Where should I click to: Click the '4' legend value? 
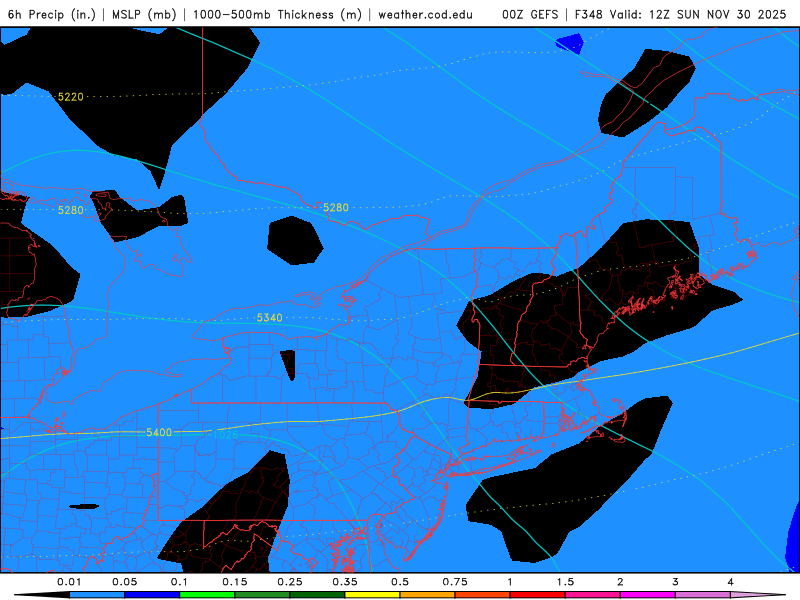click(731, 582)
